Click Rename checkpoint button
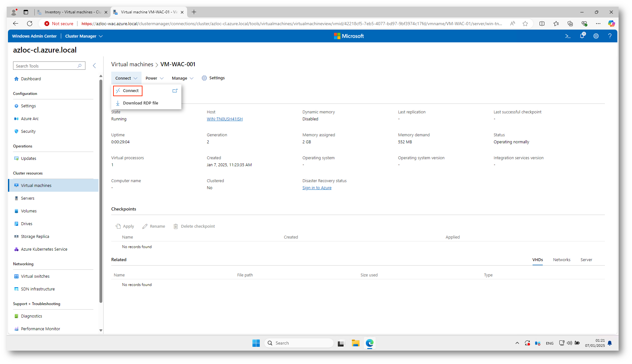The image size is (632, 364). click(154, 226)
